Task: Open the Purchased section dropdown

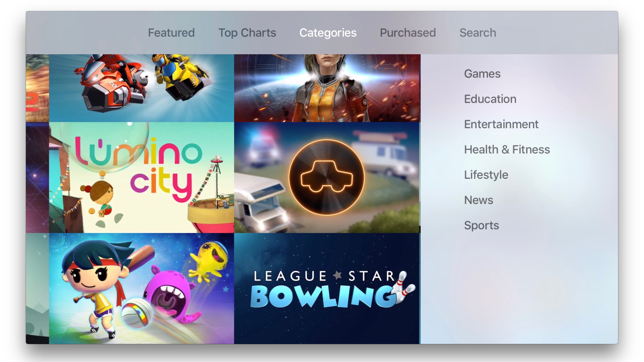Action: (408, 32)
